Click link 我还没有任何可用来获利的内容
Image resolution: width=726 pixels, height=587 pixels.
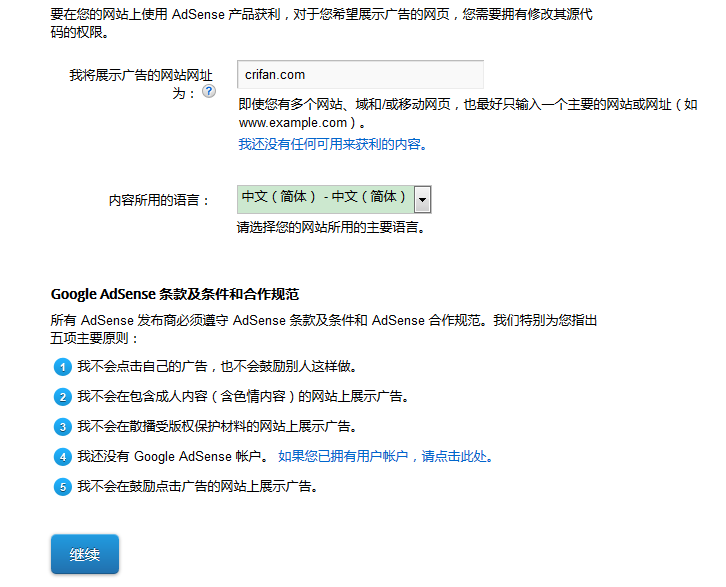332,144
